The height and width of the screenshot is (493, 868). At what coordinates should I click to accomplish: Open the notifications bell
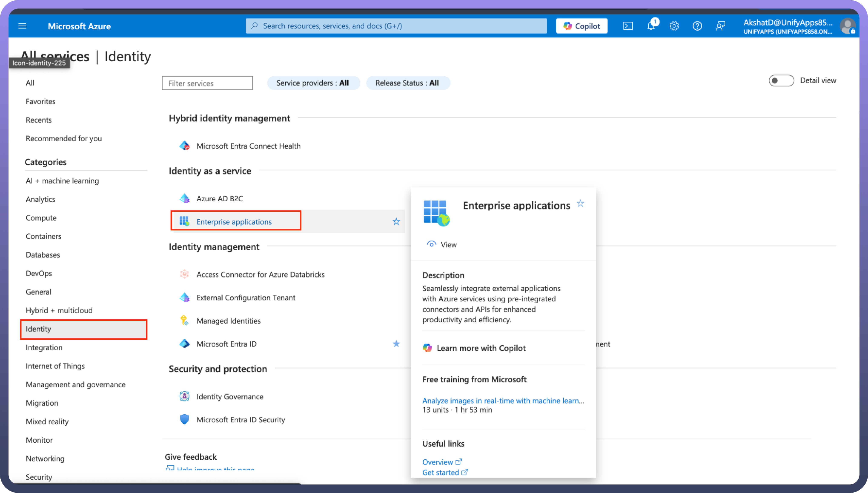click(651, 26)
